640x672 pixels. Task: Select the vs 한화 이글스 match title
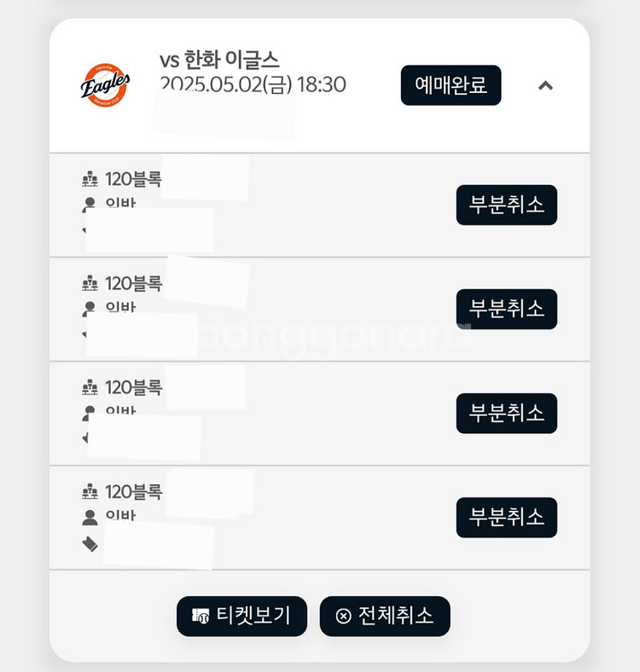coord(219,60)
